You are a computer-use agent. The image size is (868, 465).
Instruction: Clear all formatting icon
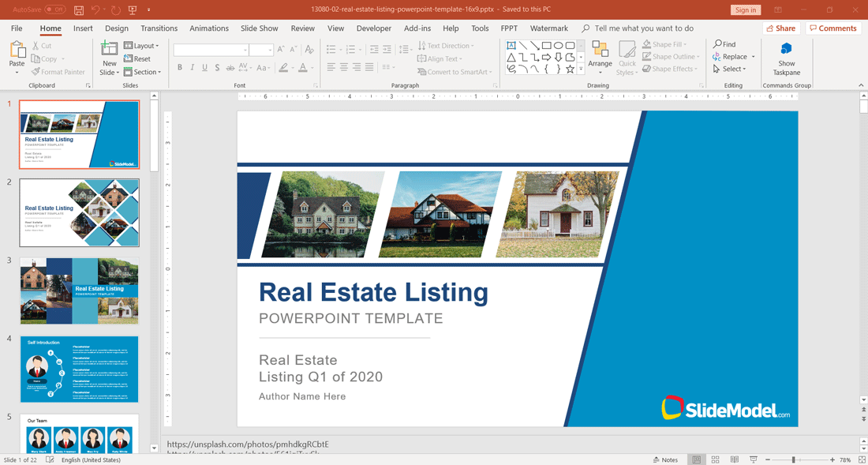309,49
